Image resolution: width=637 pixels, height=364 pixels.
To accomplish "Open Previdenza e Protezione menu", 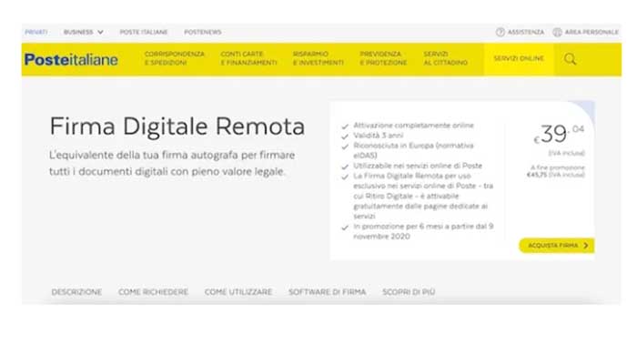I will coord(385,59).
